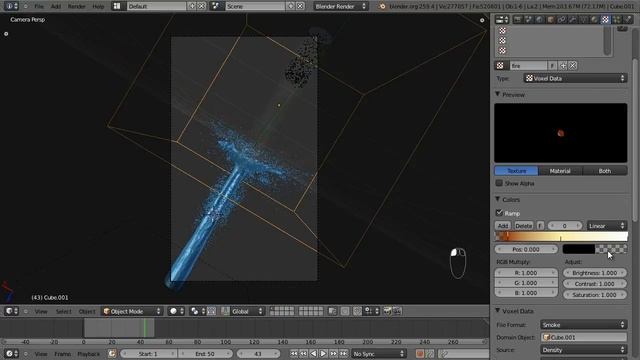Click the scene browse icon
The height and width of the screenshot is (360, 640).
coord(216,6)
